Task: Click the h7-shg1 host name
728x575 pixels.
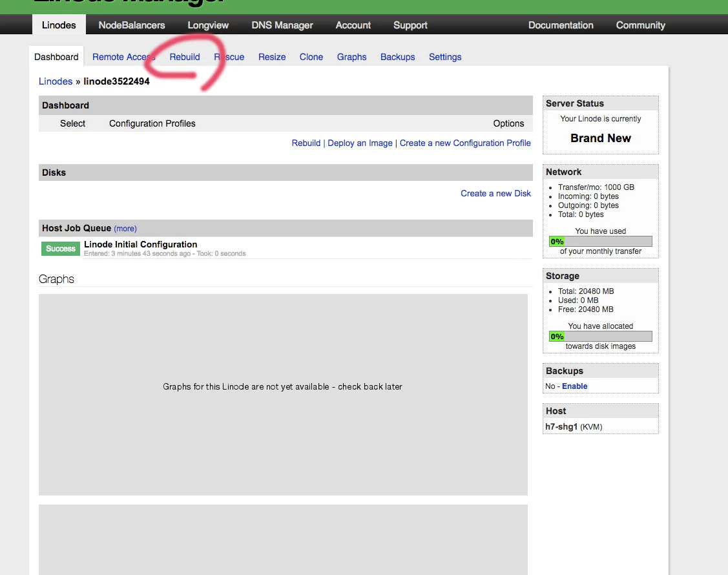Action: point(561,426)
